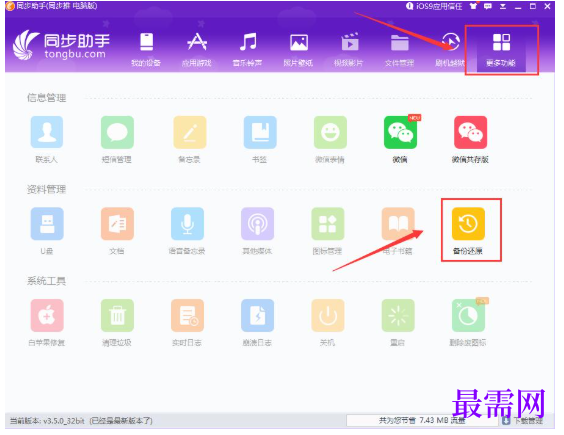The width and height of the screenshot is (564, 435).
Task: Open the U盘 USB drive tool
Action: coord(47,223)
